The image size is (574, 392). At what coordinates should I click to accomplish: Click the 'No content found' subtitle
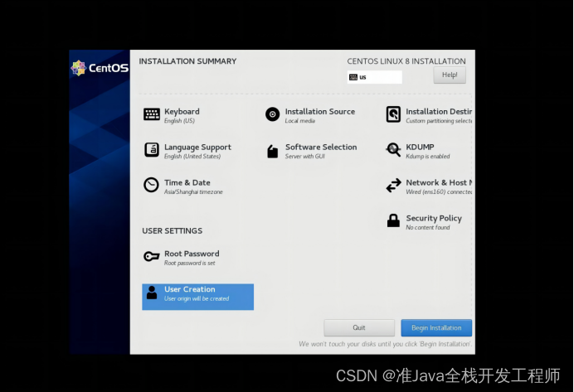click(428, 227)
